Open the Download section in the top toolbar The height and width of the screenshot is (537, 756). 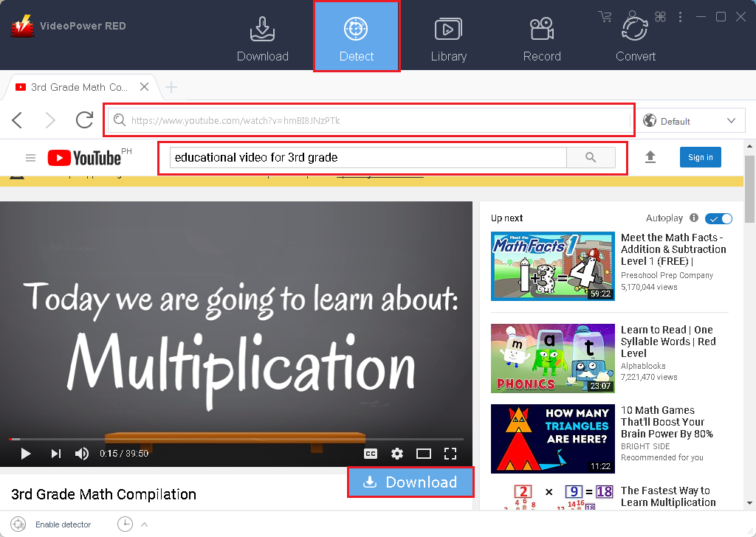tap(263, 35)
